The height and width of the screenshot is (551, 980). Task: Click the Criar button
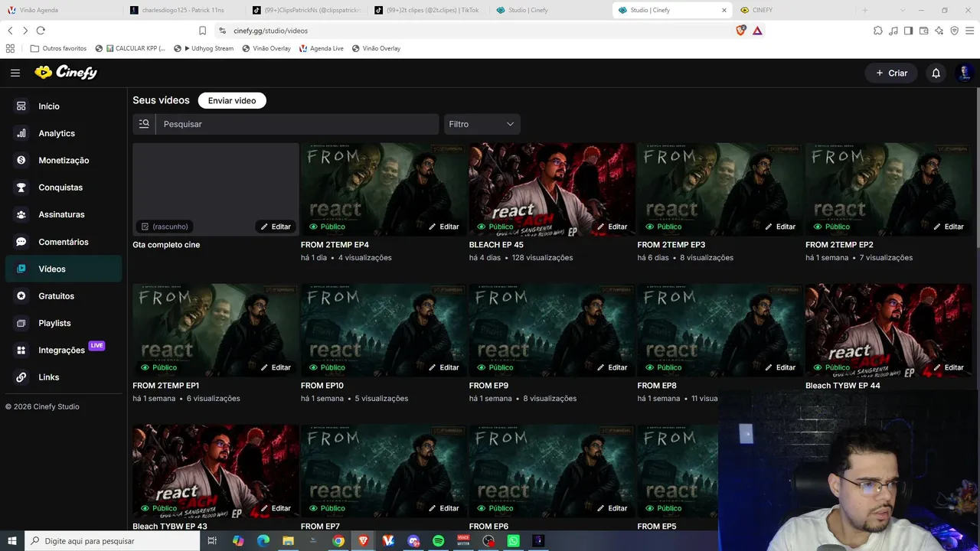click(891, 73)
